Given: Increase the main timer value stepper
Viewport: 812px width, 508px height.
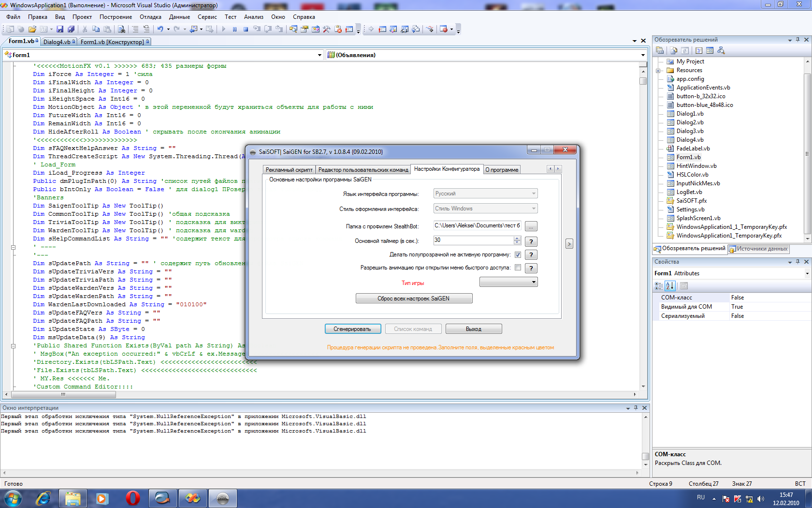Looking at the screenshot, I should (x=517, y=238).
